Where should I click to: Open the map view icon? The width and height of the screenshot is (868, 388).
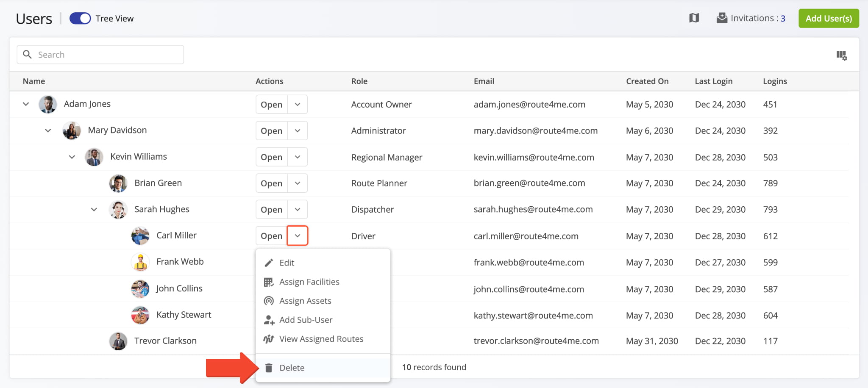[694, 18]
